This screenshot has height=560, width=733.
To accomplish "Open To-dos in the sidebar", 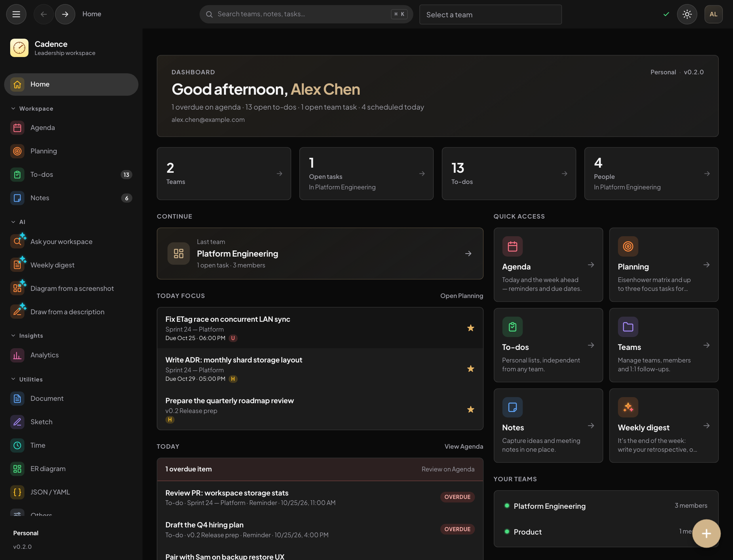I will click(x=71, y=174).
